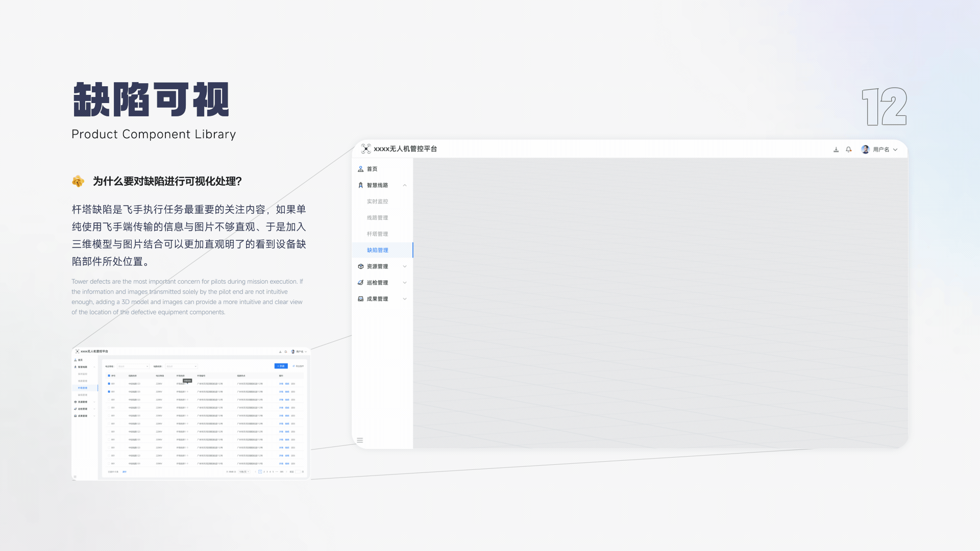Click the next-page arrow in thumbnail pagination

click(286, 472)
